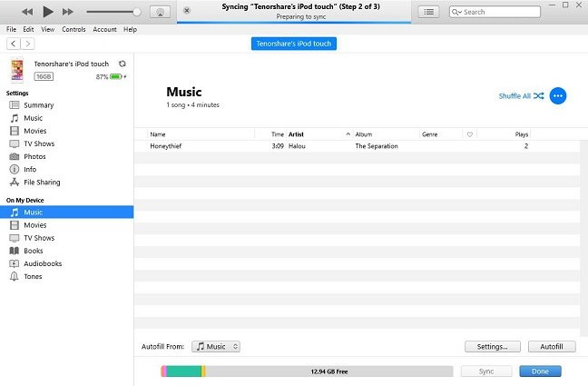Click the sync spinner icon beside device name
This screenshot has height=386, width=588.
pyautogui.click(x=122, y=64)
